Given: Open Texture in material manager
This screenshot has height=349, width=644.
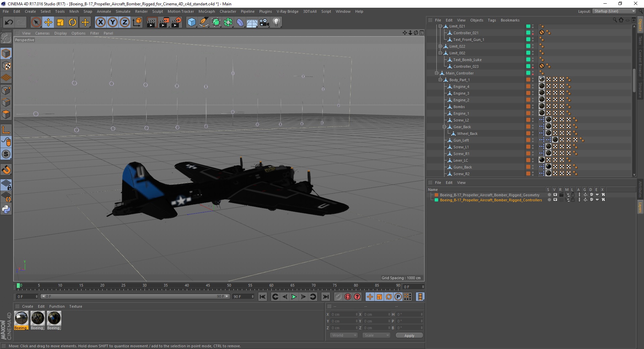Looking at the screenshot, I should (x=75, y=306).
